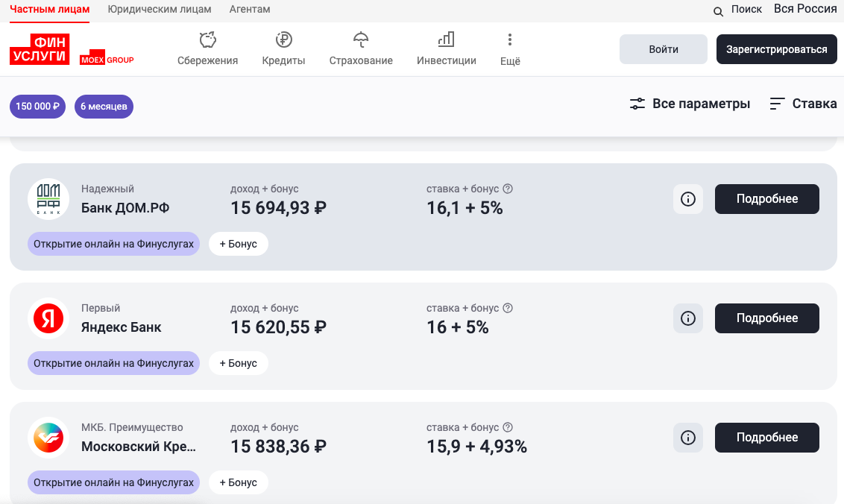This screenshot has width=844, height=504.
Task: Click Московский Кредитный Банк logo
Action: [x=48, y=438]
